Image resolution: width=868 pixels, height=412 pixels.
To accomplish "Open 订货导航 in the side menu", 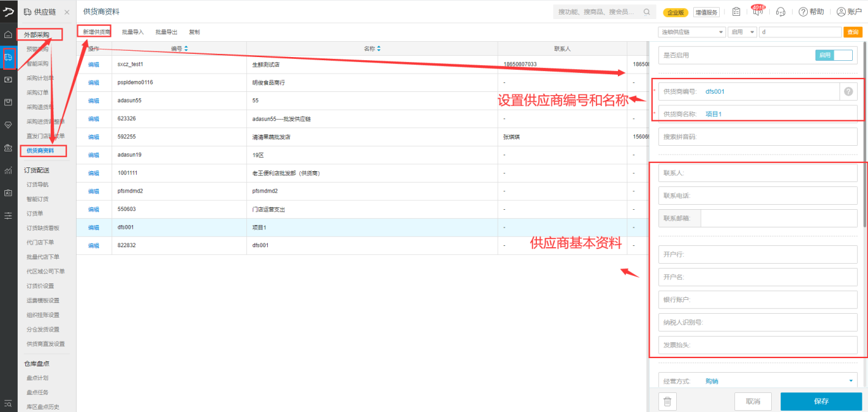I will pyautogui.click(x=37, y=184).
